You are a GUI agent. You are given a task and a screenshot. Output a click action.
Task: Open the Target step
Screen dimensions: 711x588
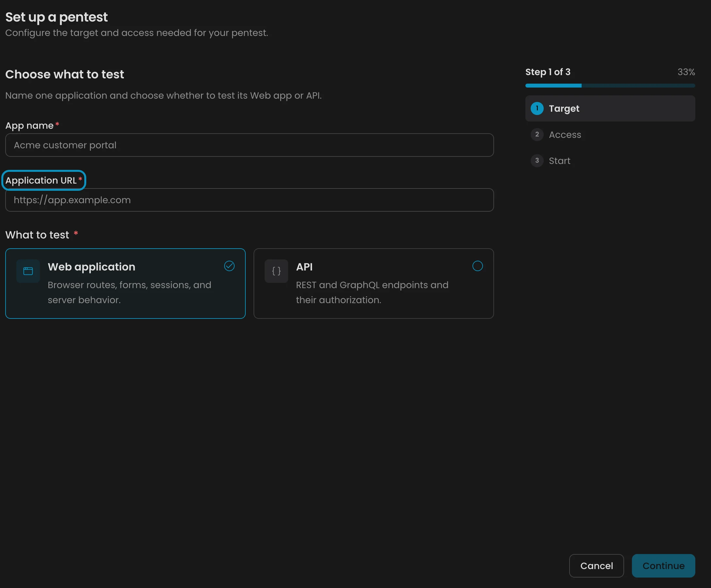(610, 108)
